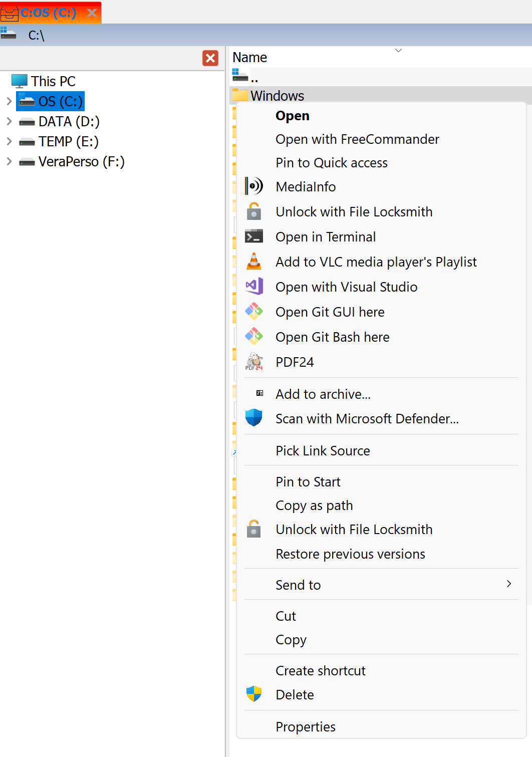This screenshot has height=757, width=532.
Task: Click the Git icon beside Open Git GUI here
Action: pyautogui.click(x=254, y=311)
